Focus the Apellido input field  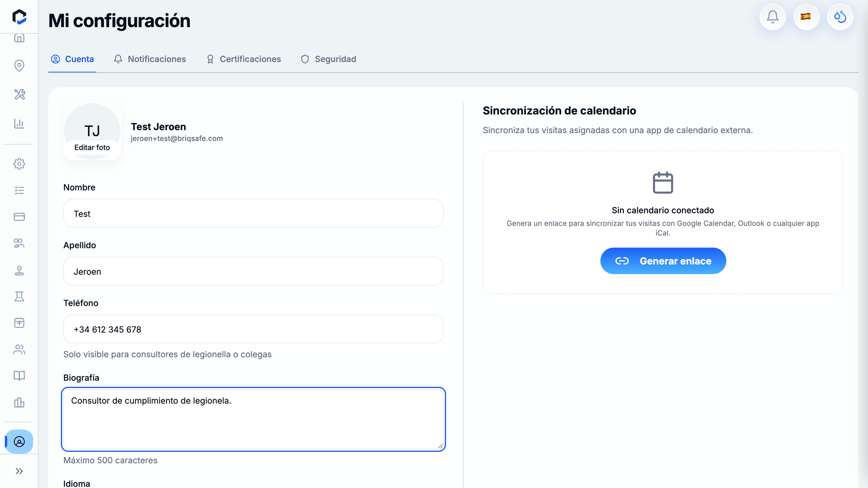[x=253, y=271]
